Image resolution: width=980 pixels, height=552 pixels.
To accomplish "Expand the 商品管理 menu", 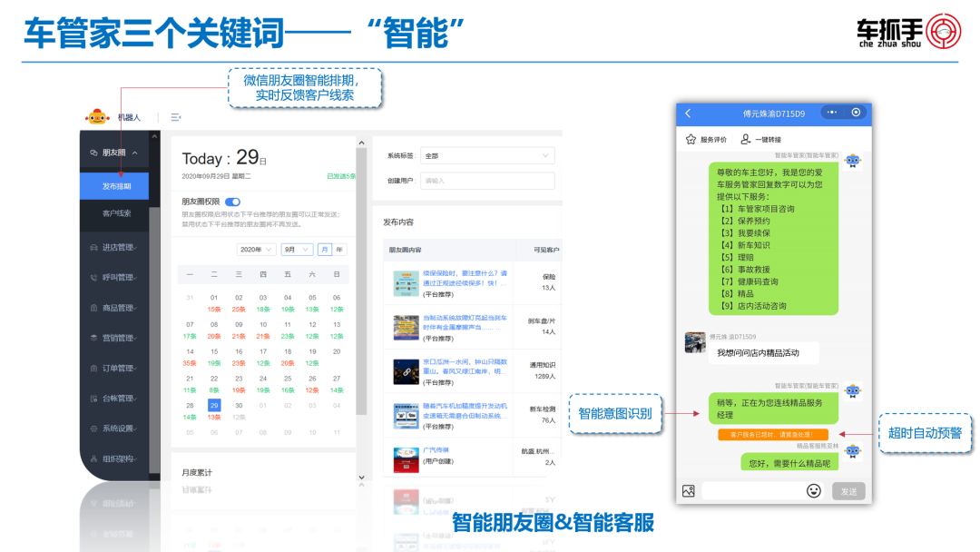I will coord(135,308).
